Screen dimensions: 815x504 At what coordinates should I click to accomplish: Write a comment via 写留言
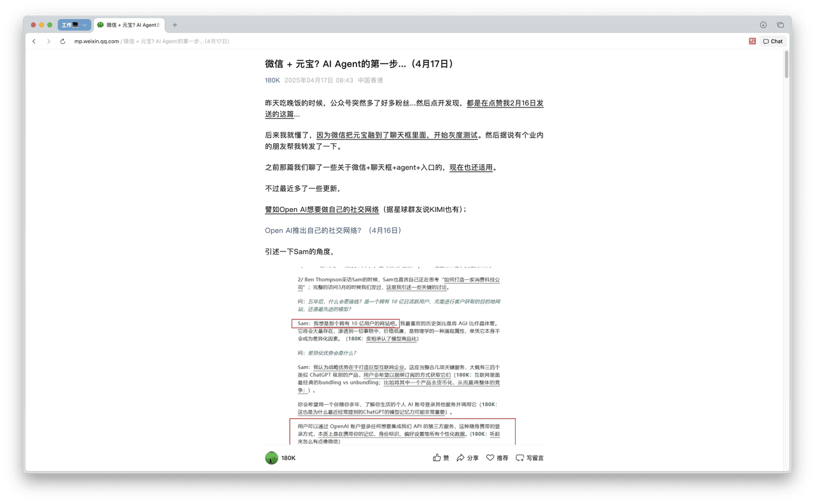click(530, 458)
